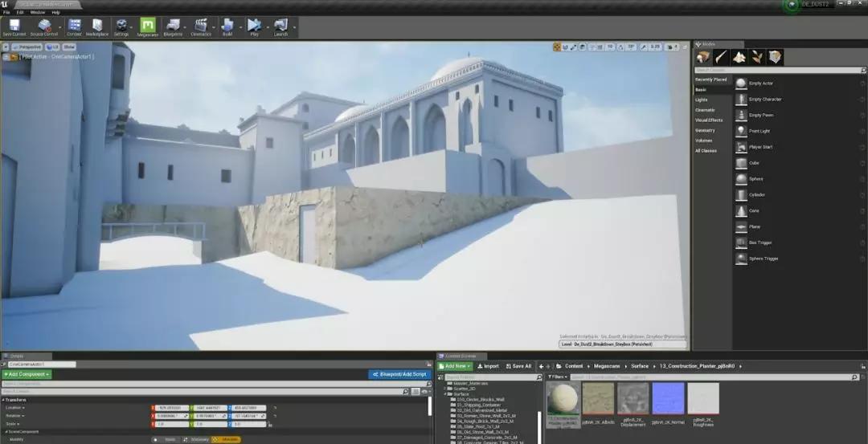Select the Landscape mode icon

coord(739,57)
